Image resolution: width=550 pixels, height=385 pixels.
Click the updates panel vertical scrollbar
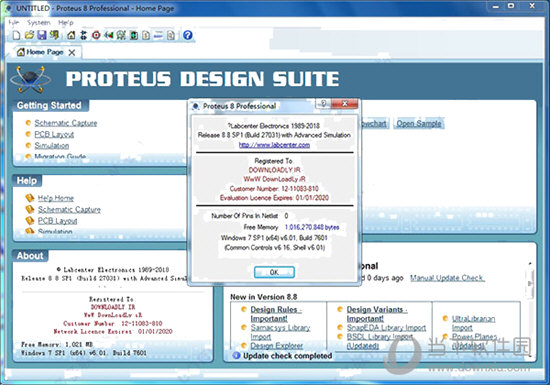(530, 309)
